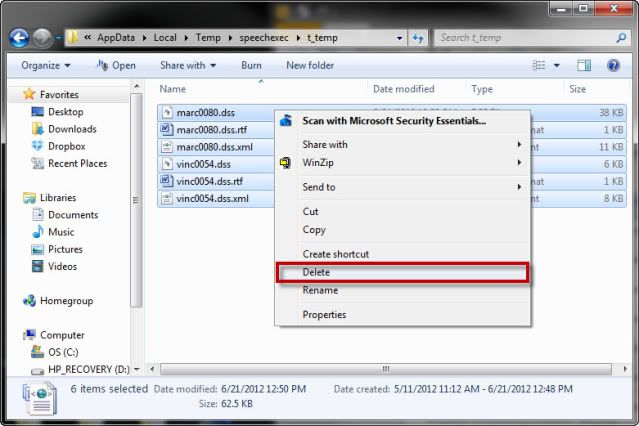Screen dimensions: 639x426
Task: Select the vinc0054.dss file
Action: tap(203, 164)
